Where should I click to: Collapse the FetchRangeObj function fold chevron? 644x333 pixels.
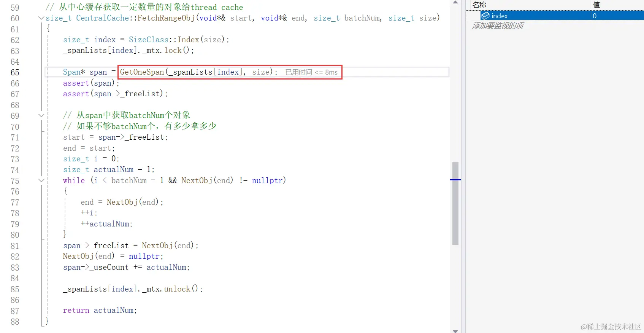click(41, 18)
